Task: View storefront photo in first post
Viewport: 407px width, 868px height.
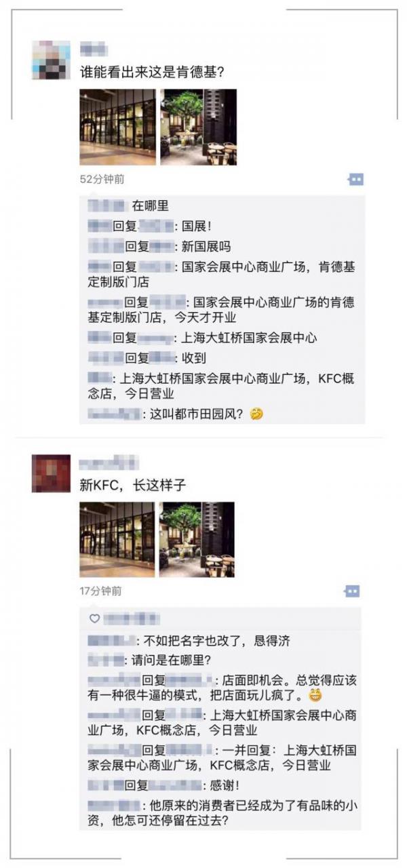Action: (117, 127)
